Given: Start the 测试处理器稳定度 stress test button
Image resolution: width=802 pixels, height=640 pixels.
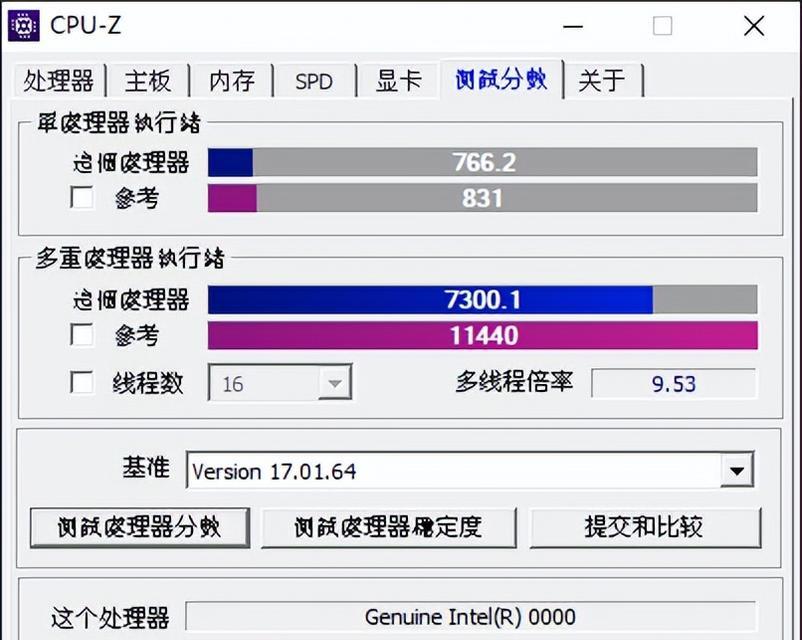Looking at the screenshot, I should pyautogui.click(x=389, y=527).
